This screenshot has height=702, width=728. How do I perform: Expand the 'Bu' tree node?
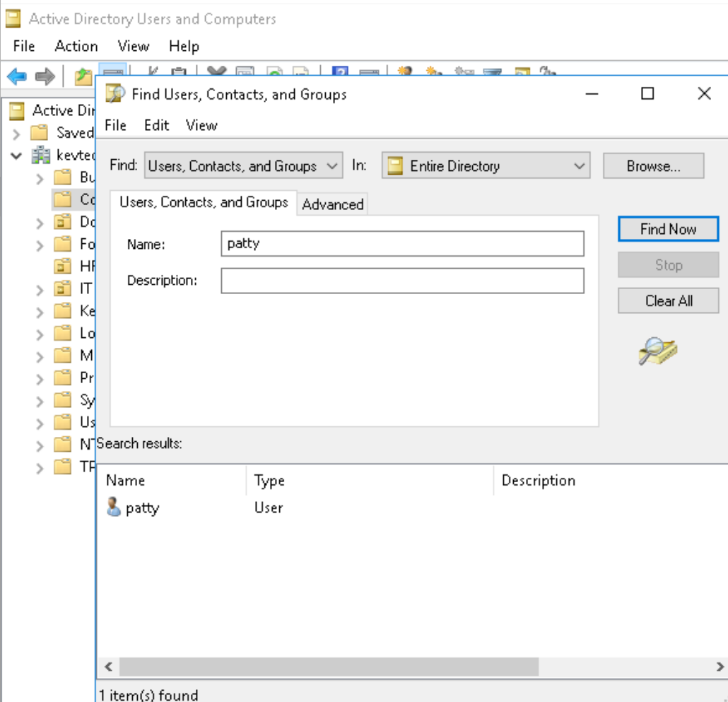point(40,179)
